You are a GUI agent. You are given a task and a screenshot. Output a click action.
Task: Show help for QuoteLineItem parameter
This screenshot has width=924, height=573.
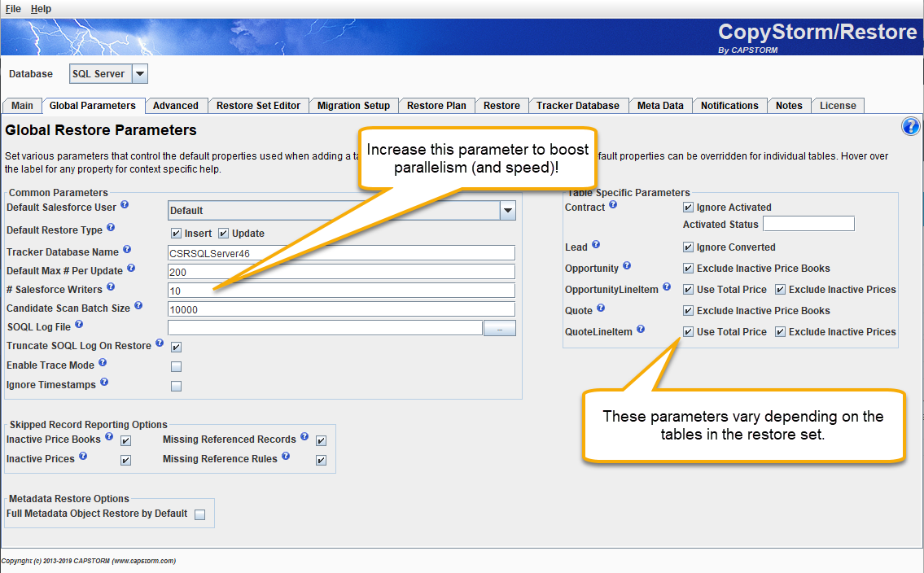[x=642, y=329]
